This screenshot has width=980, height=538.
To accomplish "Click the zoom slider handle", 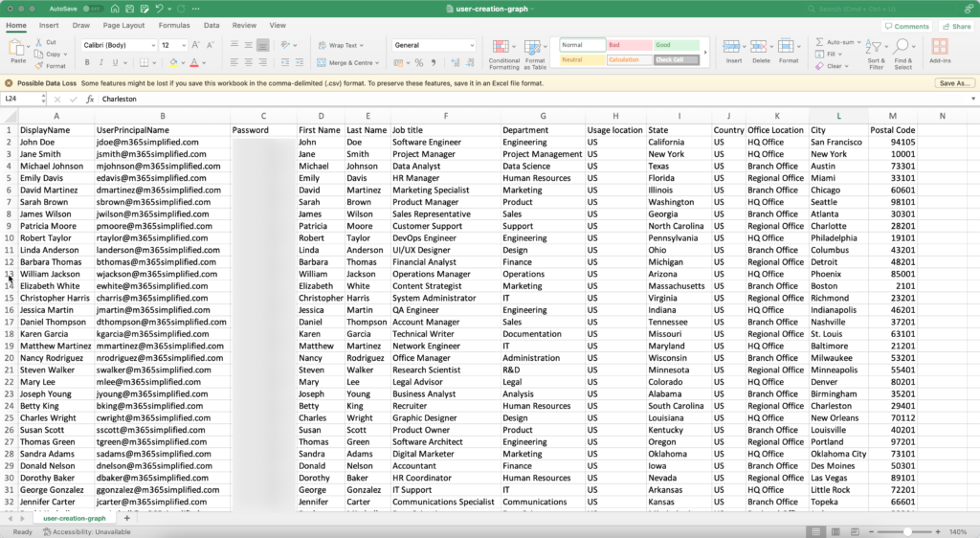I will (907, 531).
